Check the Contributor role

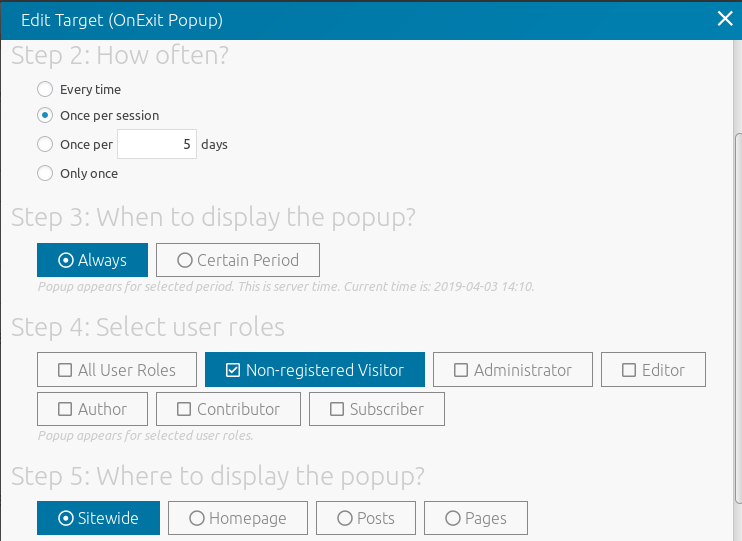pyautogui.click(x=228, y=409)
